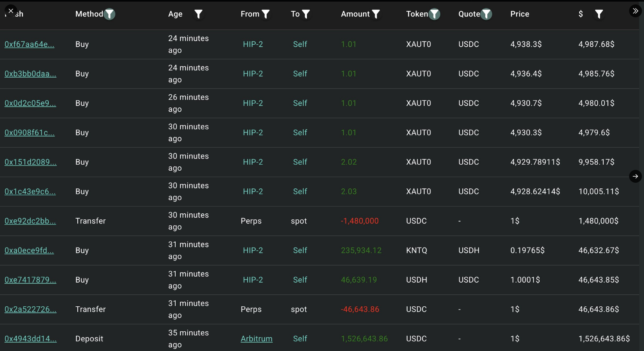
Task: Filter by Amount column
Action: tap(376, 14)
